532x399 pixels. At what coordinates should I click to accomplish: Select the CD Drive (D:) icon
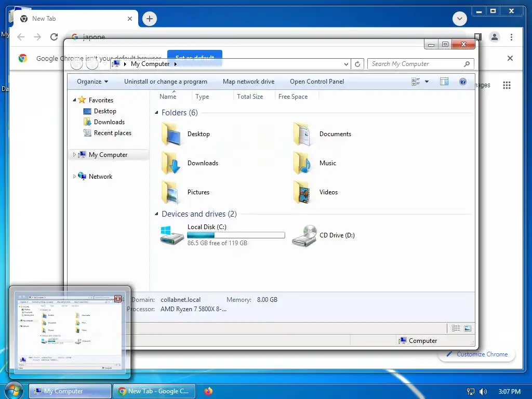point(304,235)
